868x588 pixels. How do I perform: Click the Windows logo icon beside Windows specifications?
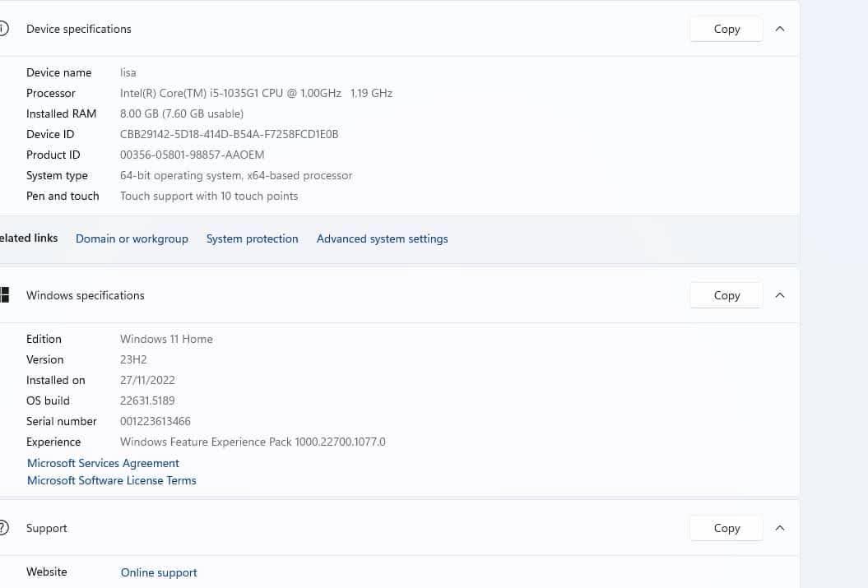tap(4, 295)
